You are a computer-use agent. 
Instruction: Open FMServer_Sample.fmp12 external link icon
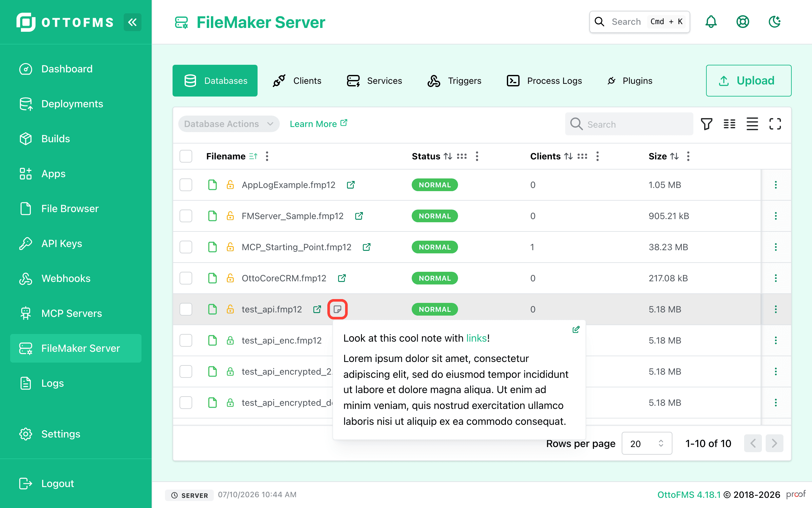click(359, 216)
